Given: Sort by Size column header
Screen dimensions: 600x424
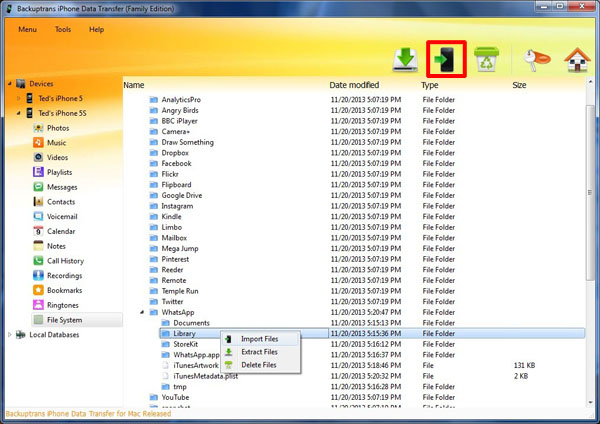Looking at the screenshot, I should pyautogui.click(x=519, y=85).
